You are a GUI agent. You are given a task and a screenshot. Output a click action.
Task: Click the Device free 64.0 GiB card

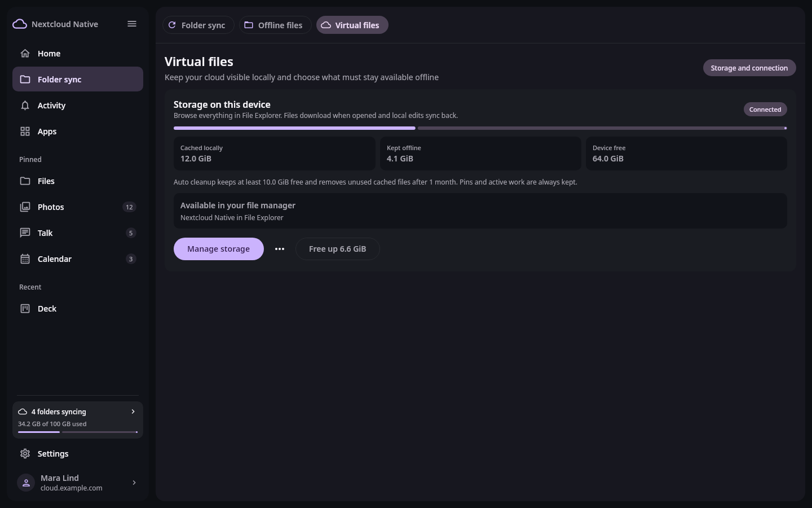point(686,154)
